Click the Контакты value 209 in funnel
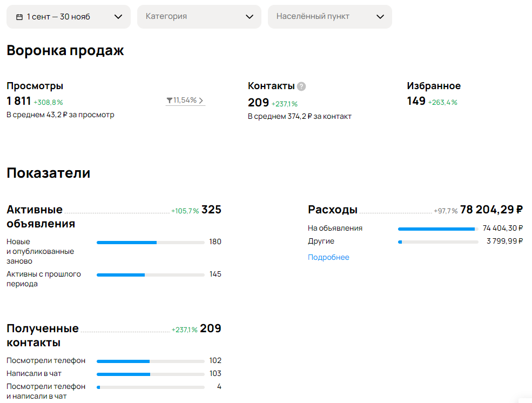Image resolution: width=532 pixels, height=403 pixels. (x=258, y=103)
